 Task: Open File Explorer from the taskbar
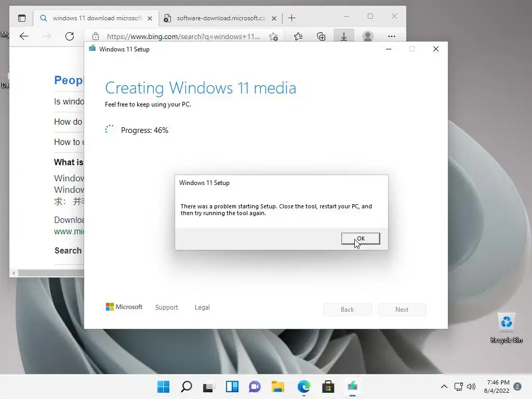point(277,387)
